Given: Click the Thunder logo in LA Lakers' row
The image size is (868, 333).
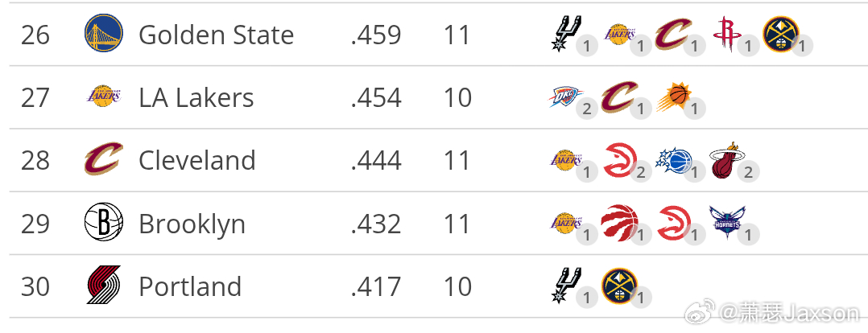Looking at the screenshot, I should coord(565,97).
